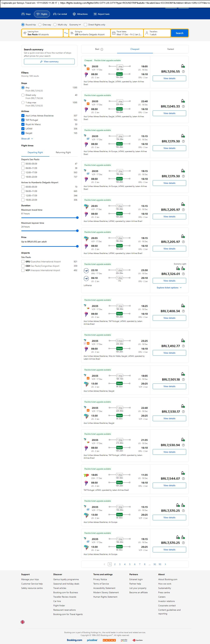Uncheck the TAP Portugal airline filter
Viewport: 210px width, 644px height.
pyautogui.click(x=23, y=120)
